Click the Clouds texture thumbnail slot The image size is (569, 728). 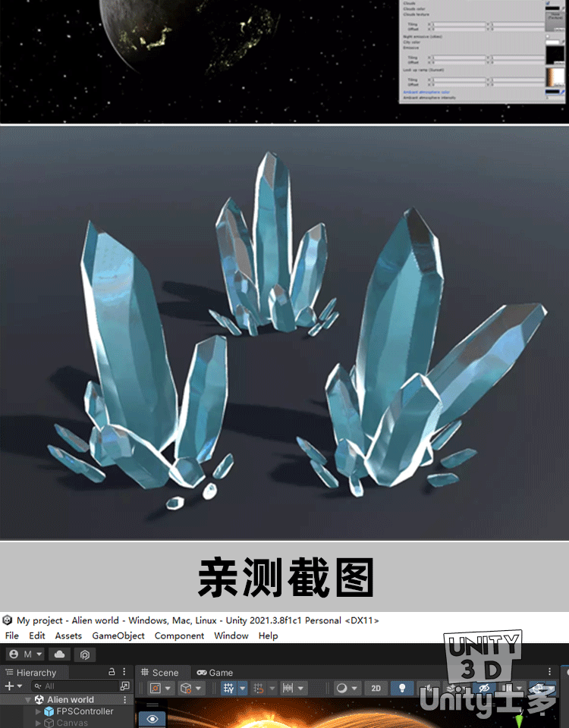click(x=555, y=21)
